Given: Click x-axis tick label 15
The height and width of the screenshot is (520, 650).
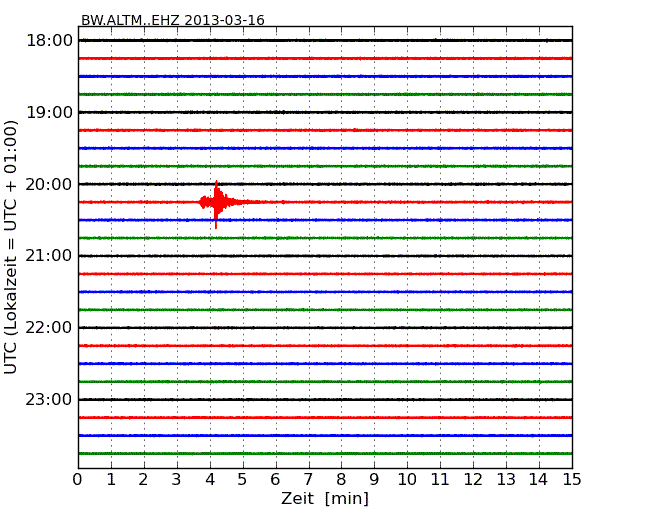Looking at the screenshot, I should [572, 480].
